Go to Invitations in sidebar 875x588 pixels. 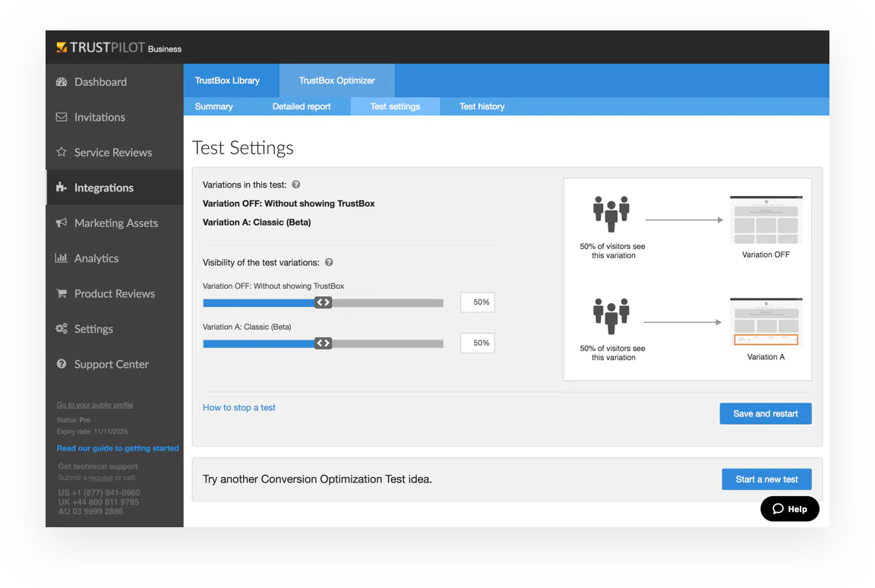click(115, 117)
